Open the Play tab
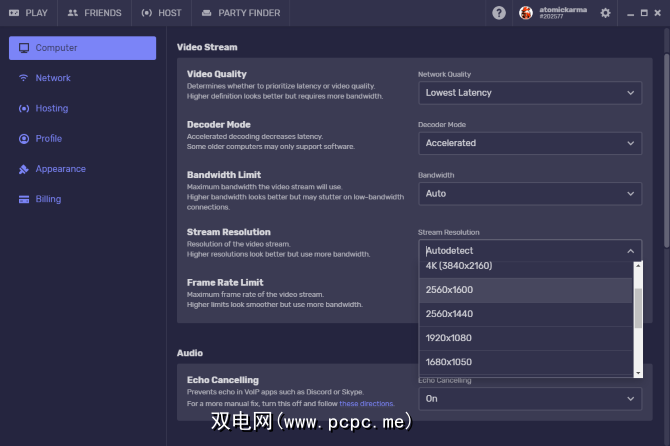 coord(28,13)
